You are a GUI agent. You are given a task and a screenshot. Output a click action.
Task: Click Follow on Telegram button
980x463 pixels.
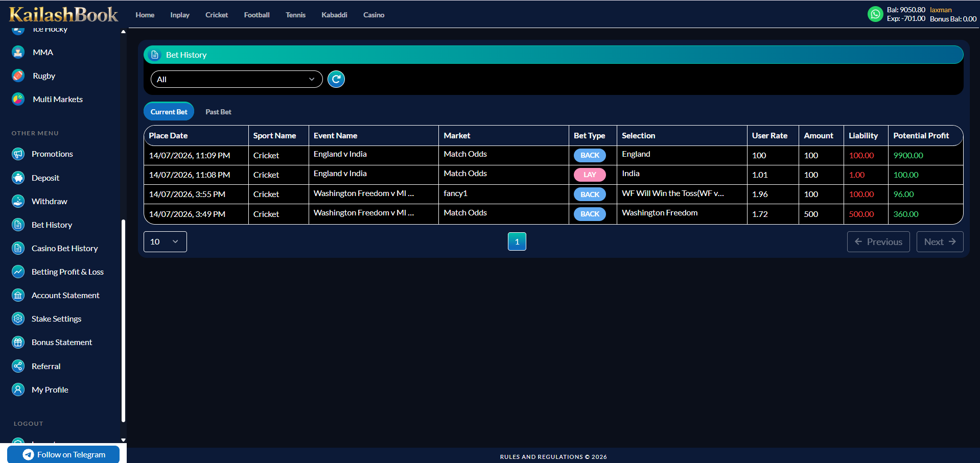63,454
